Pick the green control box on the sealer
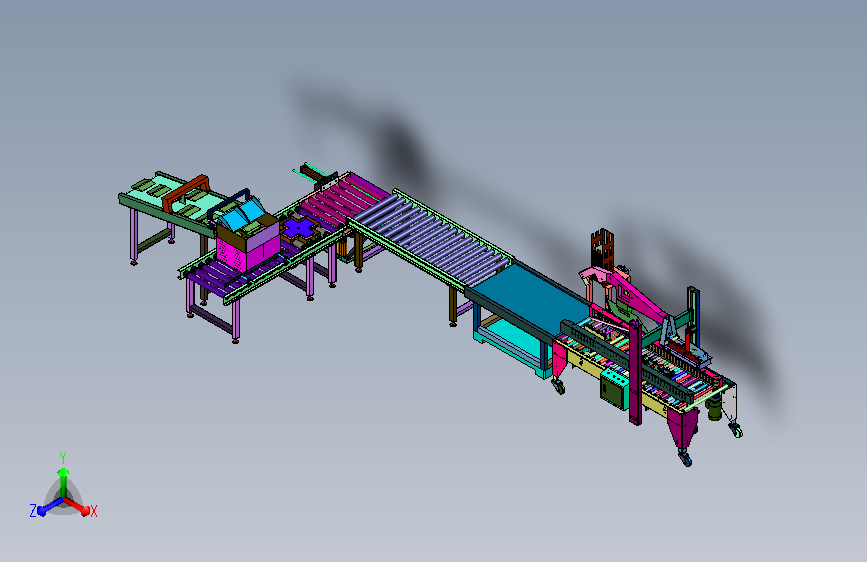This screenshot has height=562, width=867. tap(614, 388)
